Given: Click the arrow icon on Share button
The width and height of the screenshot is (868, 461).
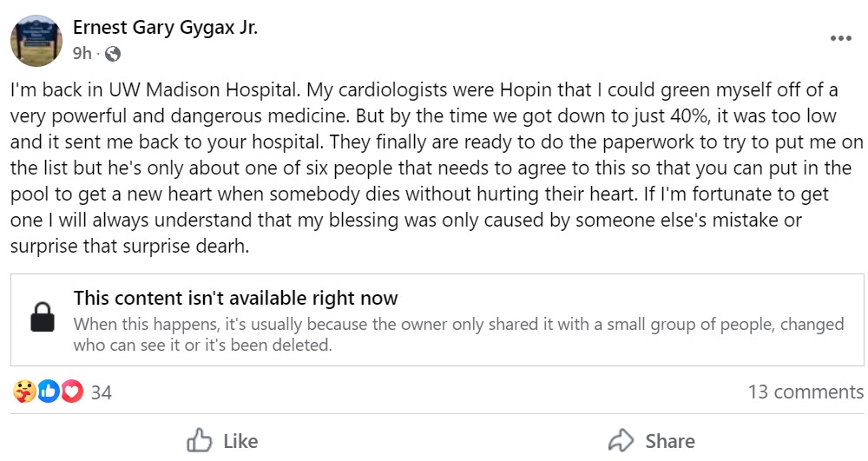Looking at the screenshot, I should pos(621,440).
